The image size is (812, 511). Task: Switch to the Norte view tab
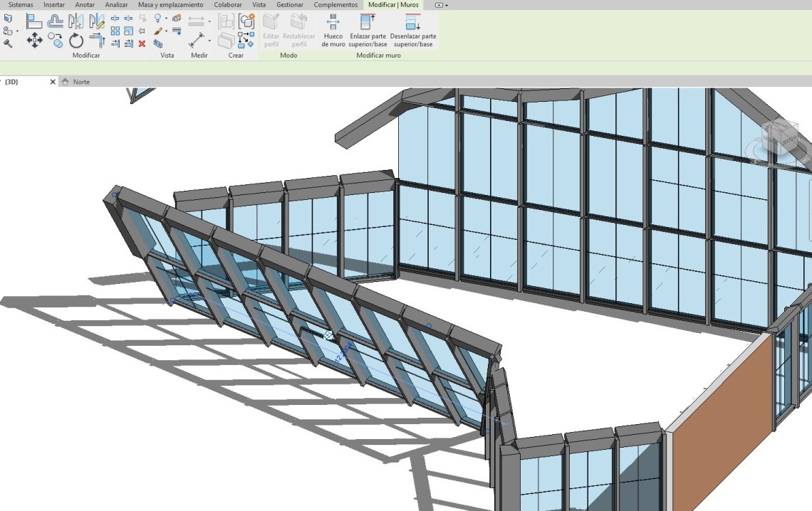tap(81, 82)
